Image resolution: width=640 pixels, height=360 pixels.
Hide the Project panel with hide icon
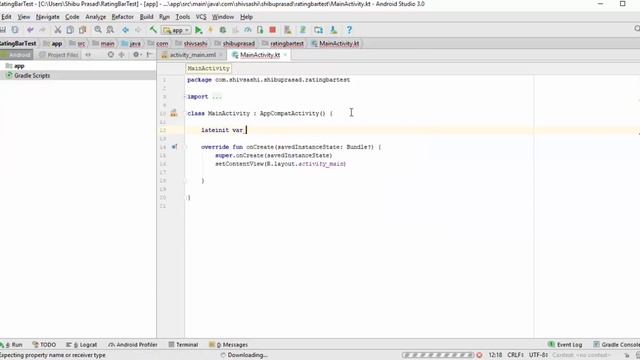[149, 54]
